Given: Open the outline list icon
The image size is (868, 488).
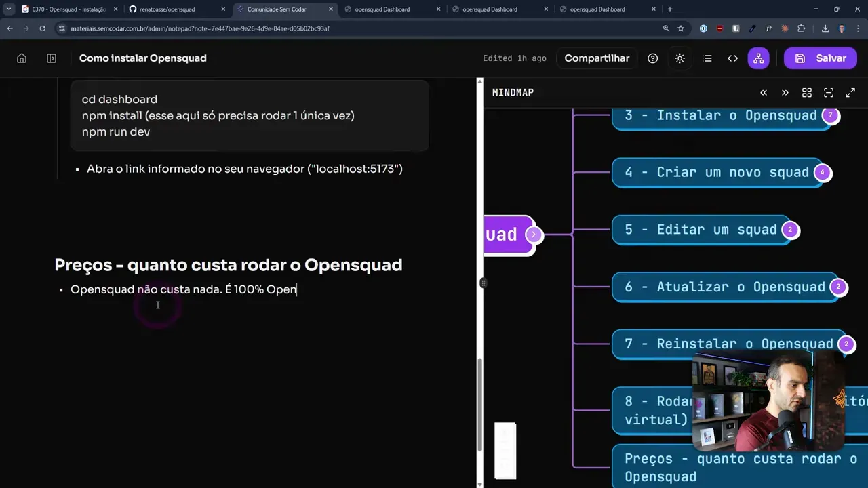Looking at the screenshot, I should (x=707, y=58).
